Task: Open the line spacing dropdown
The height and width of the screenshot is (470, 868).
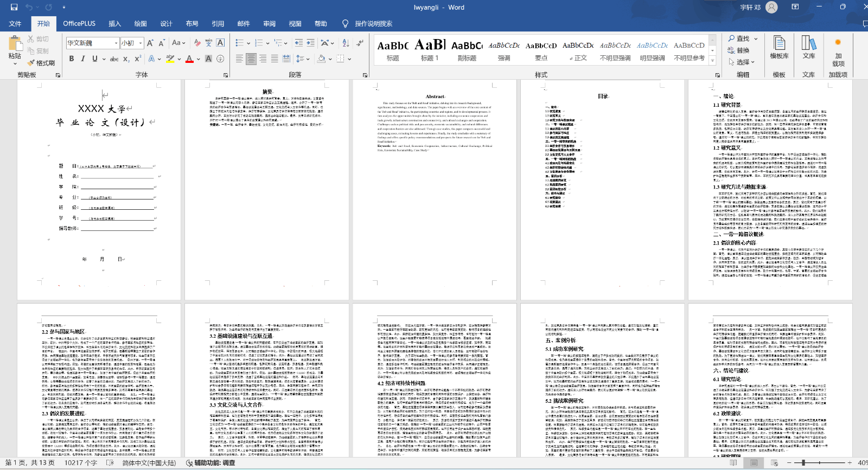Action: click(x=303, y=59)
